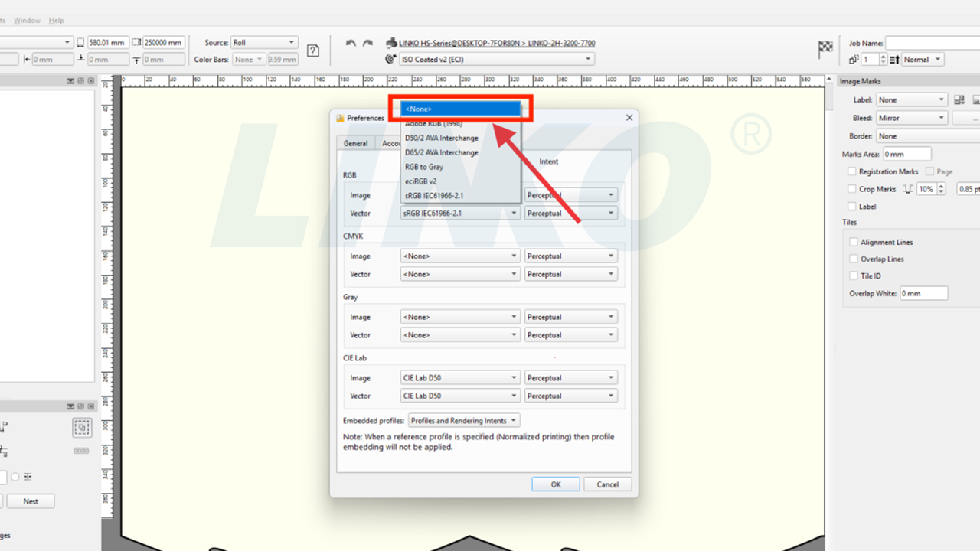Viewport: 980px width, 551px height.
Task: Click the crop marks 10% stepper arrows
Action: point(942,189)
